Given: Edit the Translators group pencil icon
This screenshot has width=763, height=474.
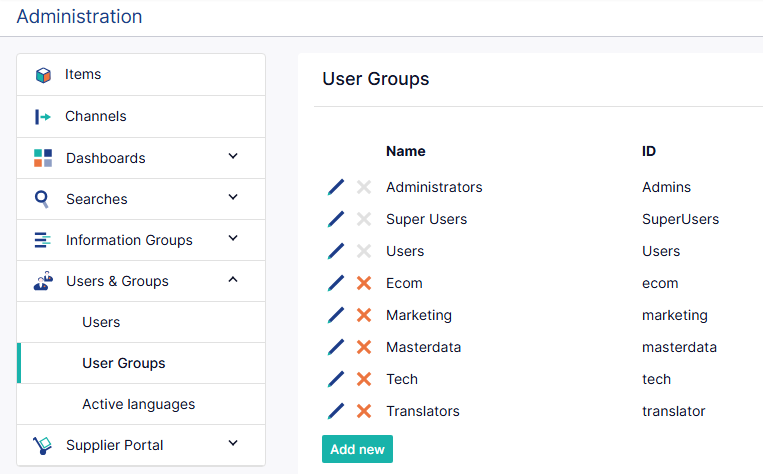Looking at the screenshot, I should point(336,411).
